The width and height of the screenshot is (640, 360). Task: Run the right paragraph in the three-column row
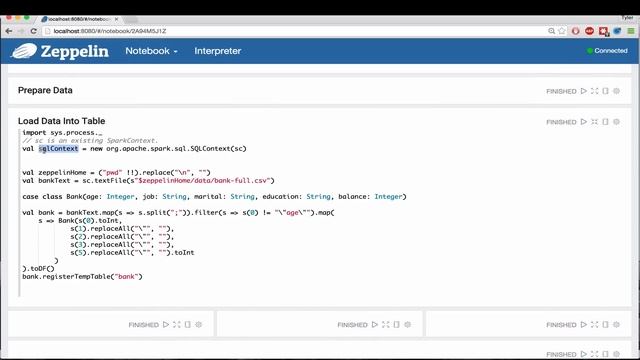point(584,324)
